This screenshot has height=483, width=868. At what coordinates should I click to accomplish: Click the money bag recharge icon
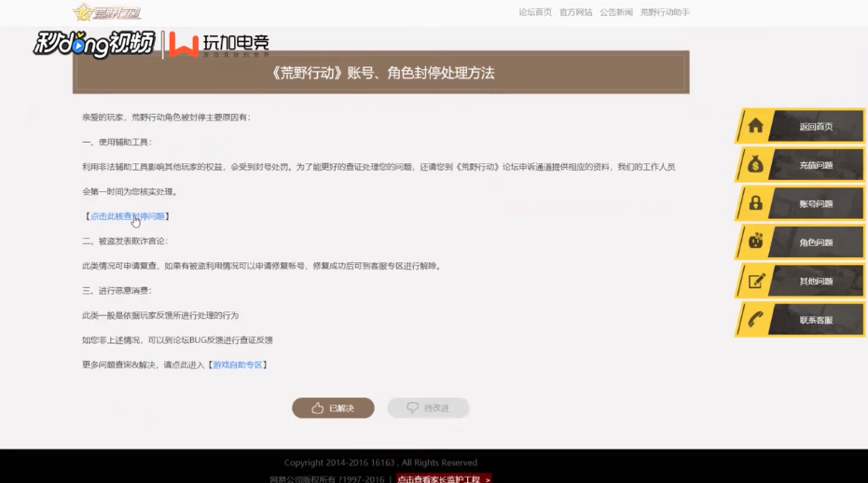[x=755, y=164]
